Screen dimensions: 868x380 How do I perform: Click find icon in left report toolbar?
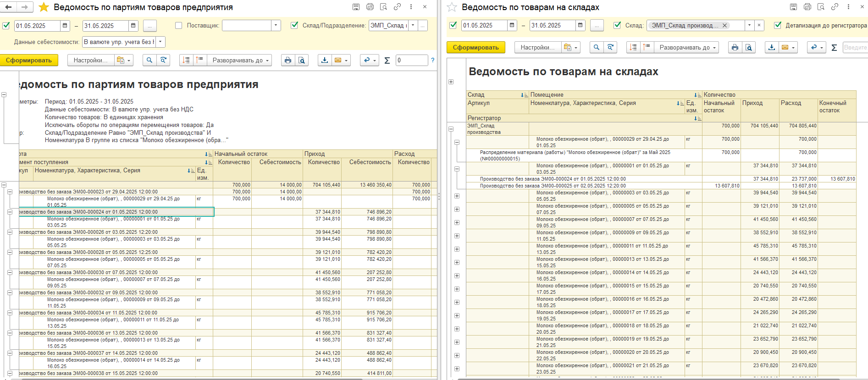click(149, 60)
